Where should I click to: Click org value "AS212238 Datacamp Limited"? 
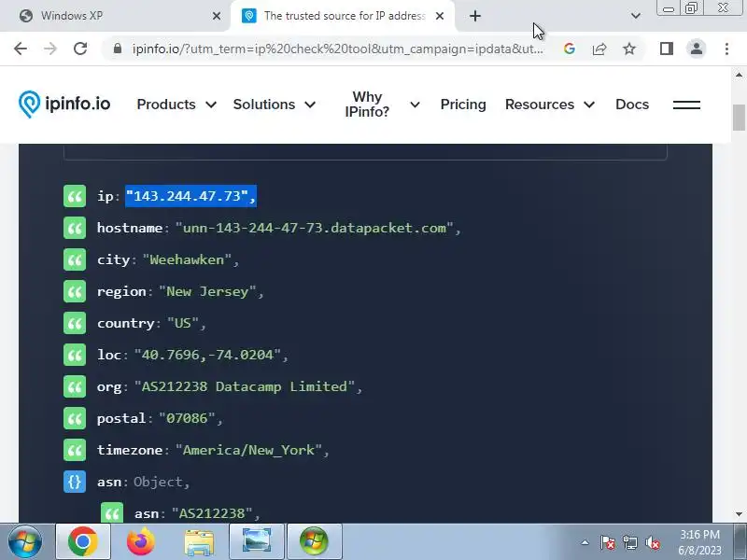click(x=244, y=386)
